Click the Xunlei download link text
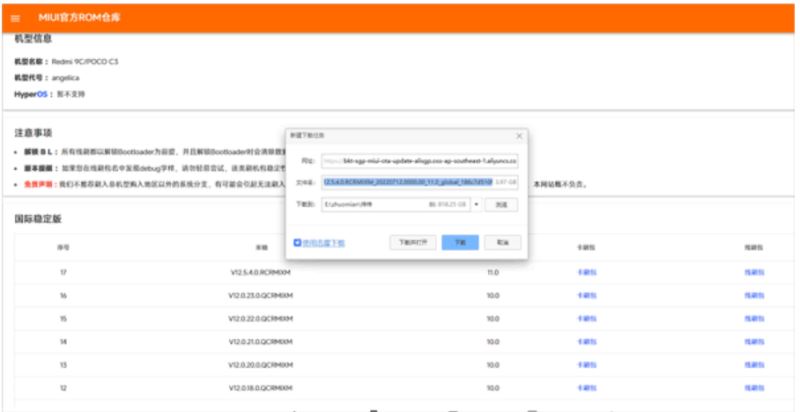This screenshot has height=412, width=800. pos(324,243)
